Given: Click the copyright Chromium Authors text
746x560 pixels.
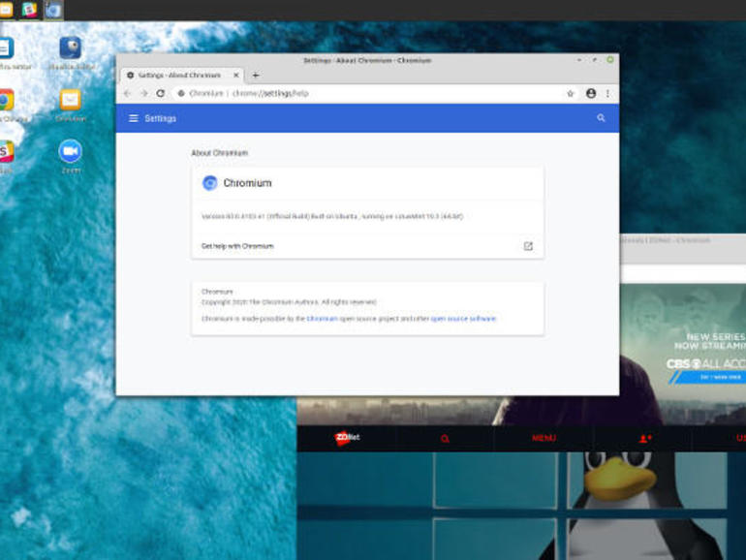Looking at the screenshot, I should [x=289, y=302].
